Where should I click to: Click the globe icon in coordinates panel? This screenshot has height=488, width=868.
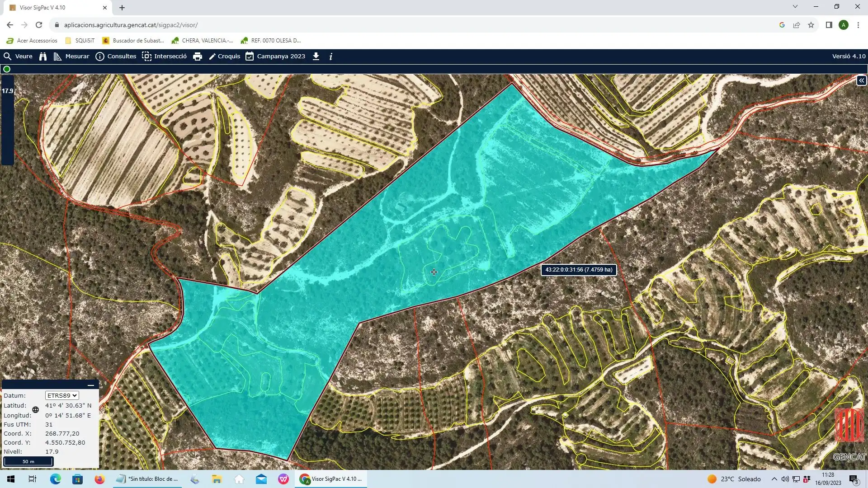click(36, 410)
